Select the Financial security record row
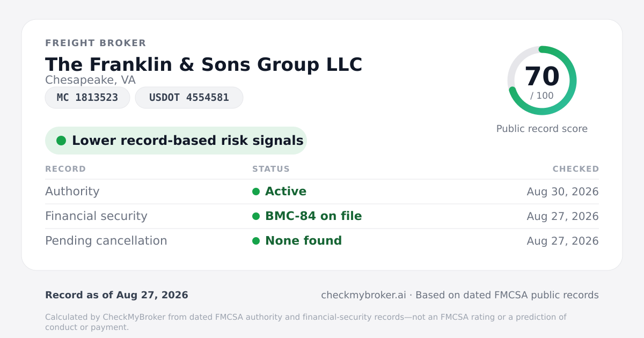 pos(322,216)
